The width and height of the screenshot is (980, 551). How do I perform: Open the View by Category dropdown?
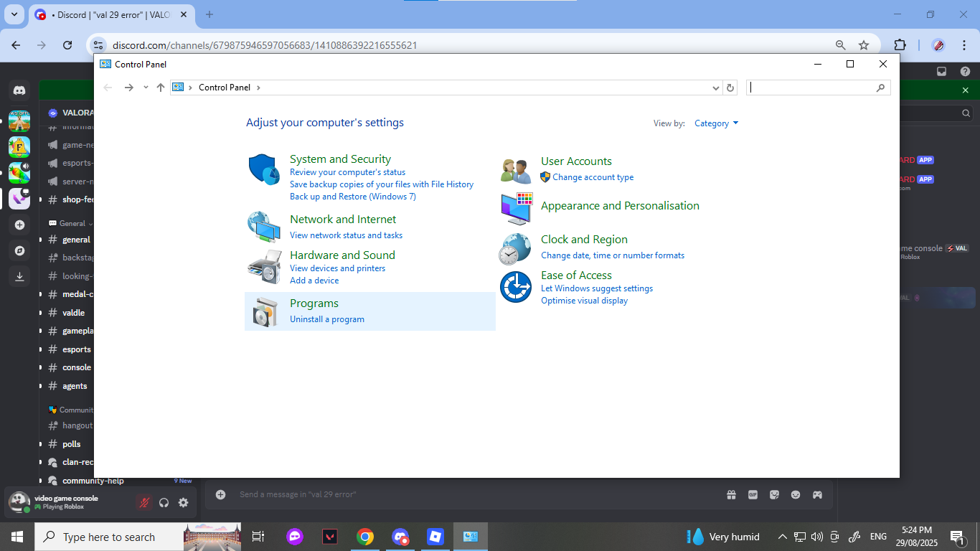(x=716, y=123)
